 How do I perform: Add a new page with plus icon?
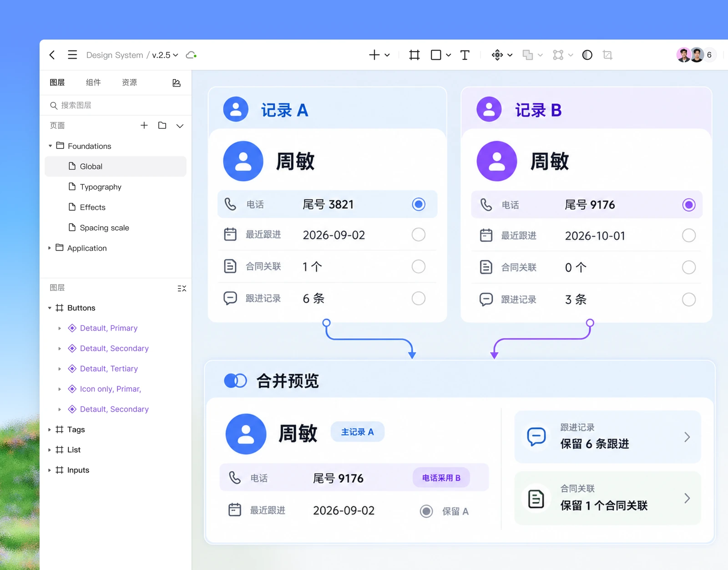[144, 125]
